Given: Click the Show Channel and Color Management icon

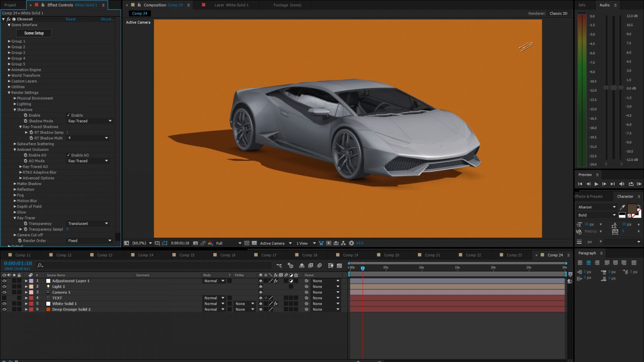Looking at the screenshot, I should click(x=210, y=243).
